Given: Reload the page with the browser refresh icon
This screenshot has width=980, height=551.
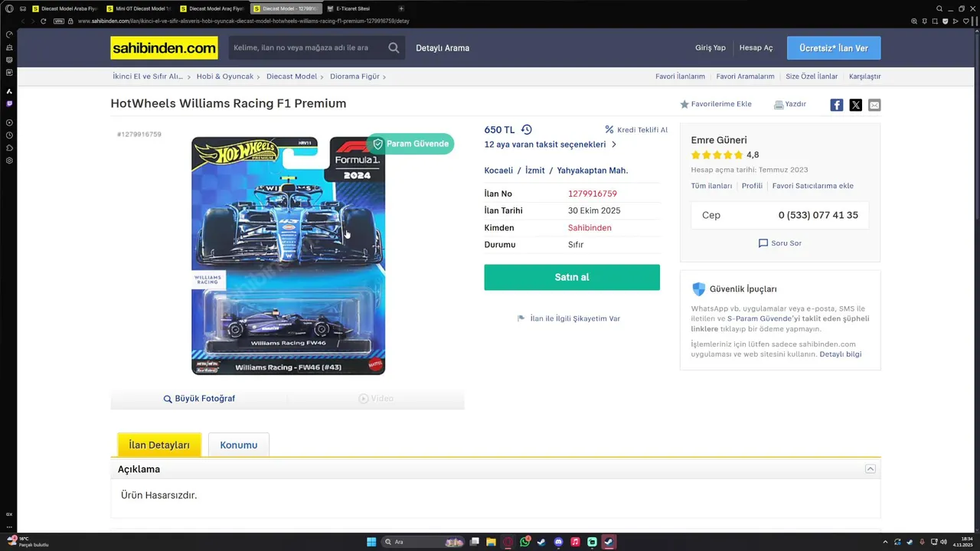Looking at the screenshot, I should [44, 21].
